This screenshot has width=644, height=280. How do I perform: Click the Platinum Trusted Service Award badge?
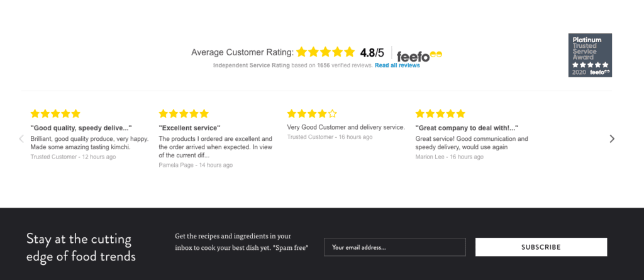point(590,55)
